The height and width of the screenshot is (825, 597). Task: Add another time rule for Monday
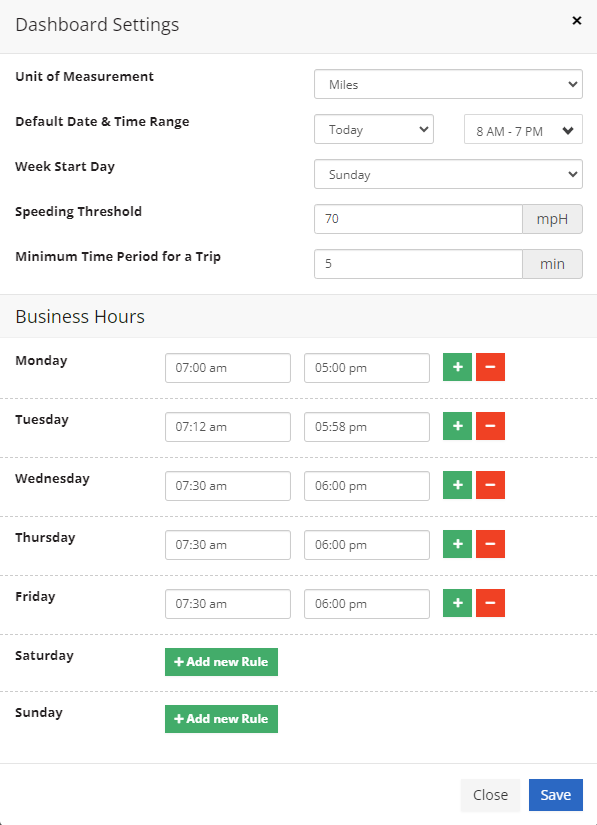(x=457, y=367)
